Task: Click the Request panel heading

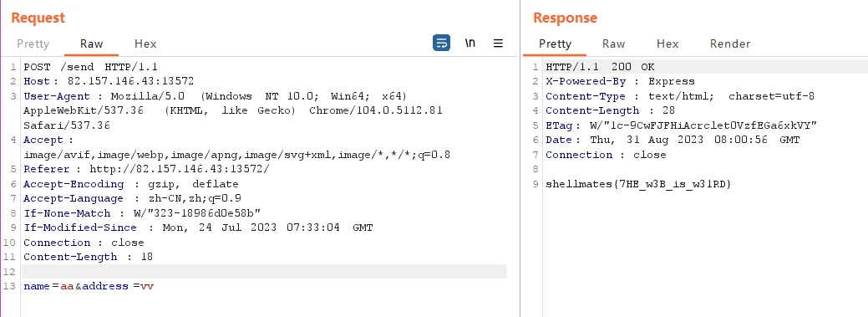Action: pos(38,18)
